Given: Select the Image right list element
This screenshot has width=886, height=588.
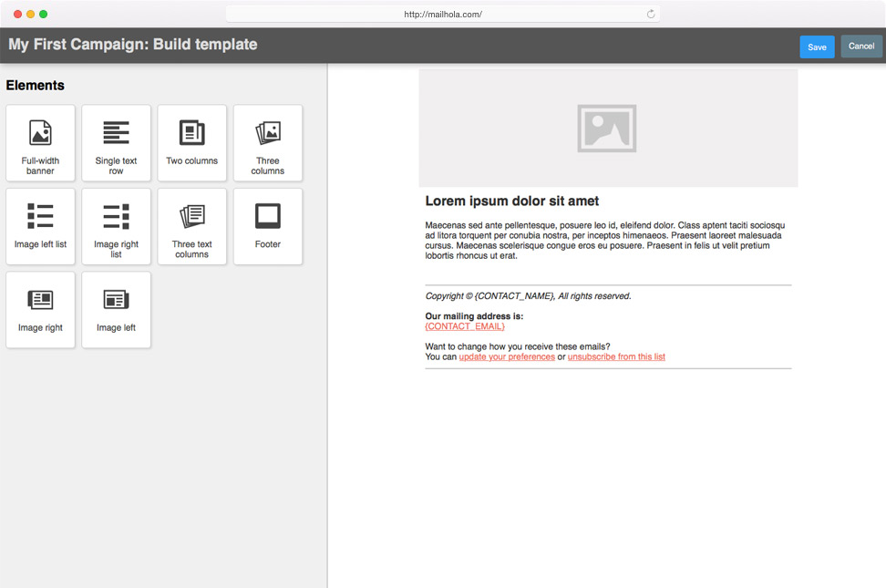Looking at the screenshot, I should [116, 226].
